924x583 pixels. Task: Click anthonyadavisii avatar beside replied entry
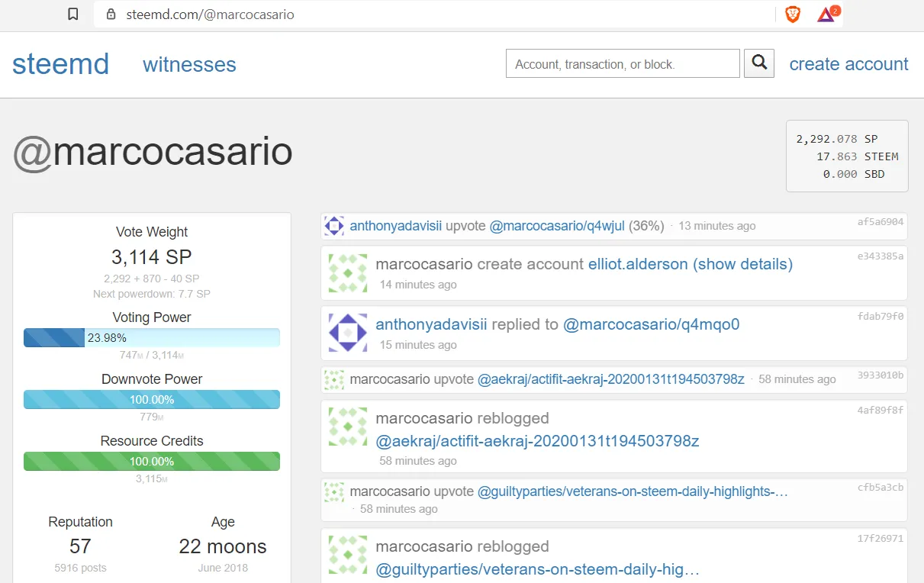pyautogui.click(x=347, y=333)
